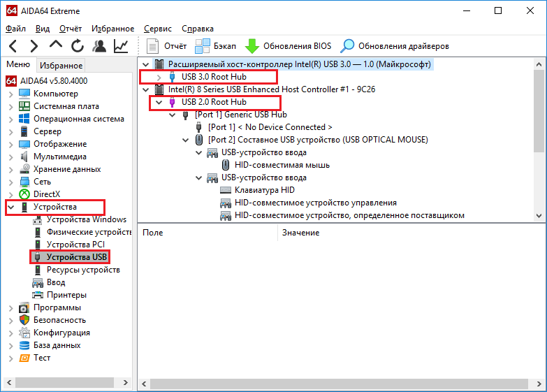Expand the USB 3.0 Root Hub node
The height and width of the screenshot is (392, 547).
click(159, 77)
